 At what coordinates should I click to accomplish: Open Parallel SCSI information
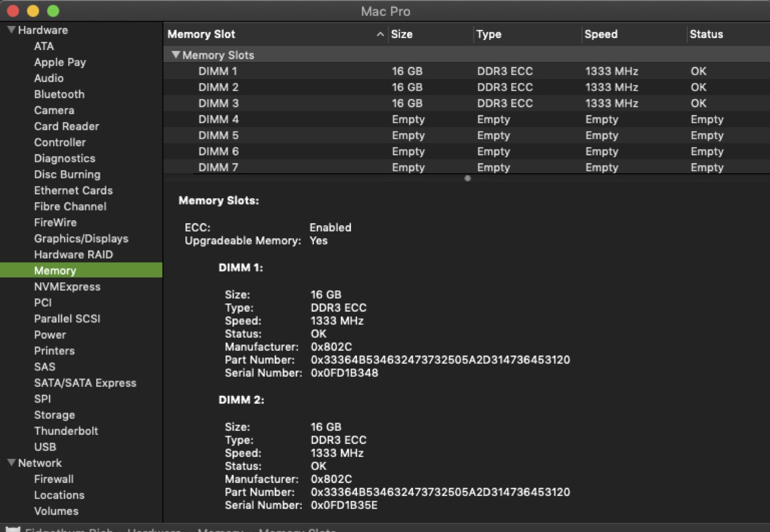[67, 318]
